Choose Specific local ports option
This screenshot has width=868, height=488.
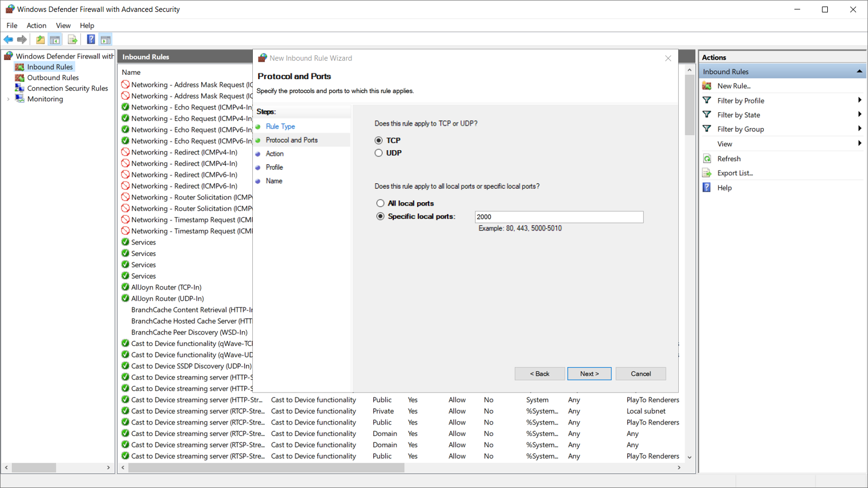[380, 216]
